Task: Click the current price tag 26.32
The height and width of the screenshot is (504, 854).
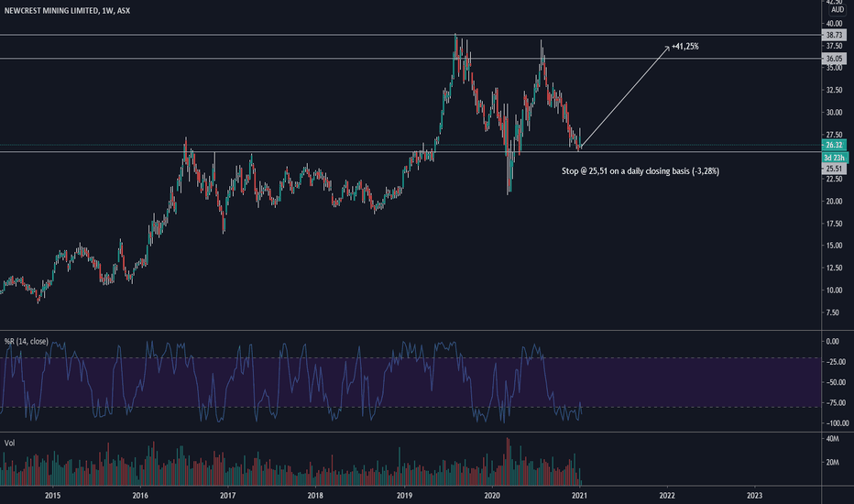Action: (834, 145)
